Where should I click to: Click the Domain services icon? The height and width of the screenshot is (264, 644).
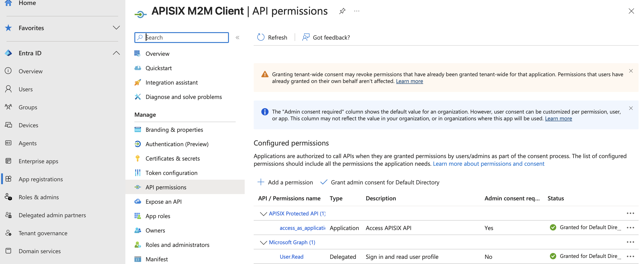[x=8, y=251]
